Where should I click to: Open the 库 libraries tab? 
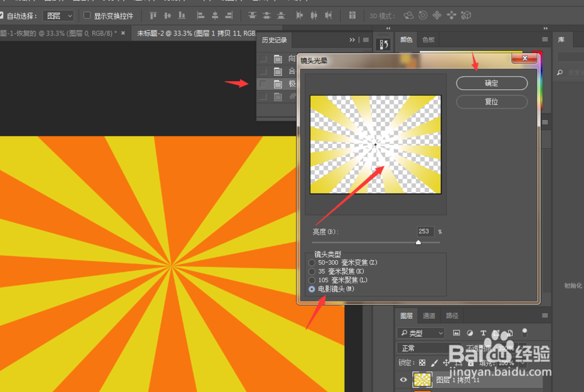561,40
